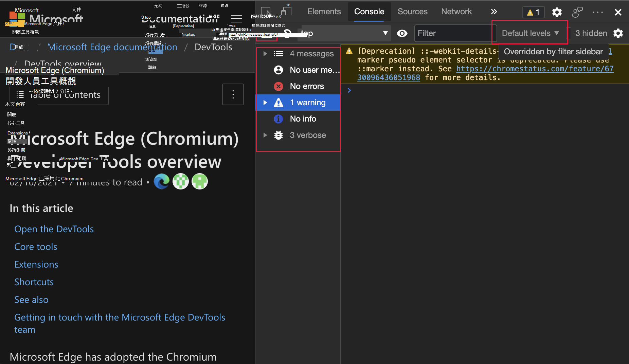The width and height of the screenshot is (629, 364).
Task: Click the DevTools breadcrumb item
Action: click(213, 47)
